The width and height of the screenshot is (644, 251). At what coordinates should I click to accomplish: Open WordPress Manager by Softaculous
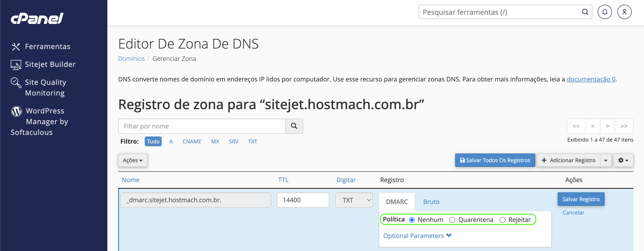pos(40,121)
